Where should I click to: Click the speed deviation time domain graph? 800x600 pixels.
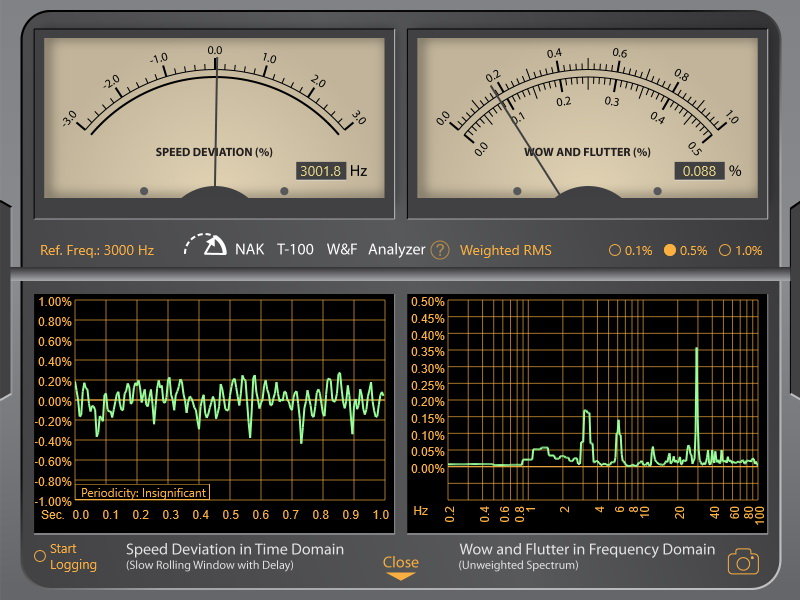coord(230,400)
